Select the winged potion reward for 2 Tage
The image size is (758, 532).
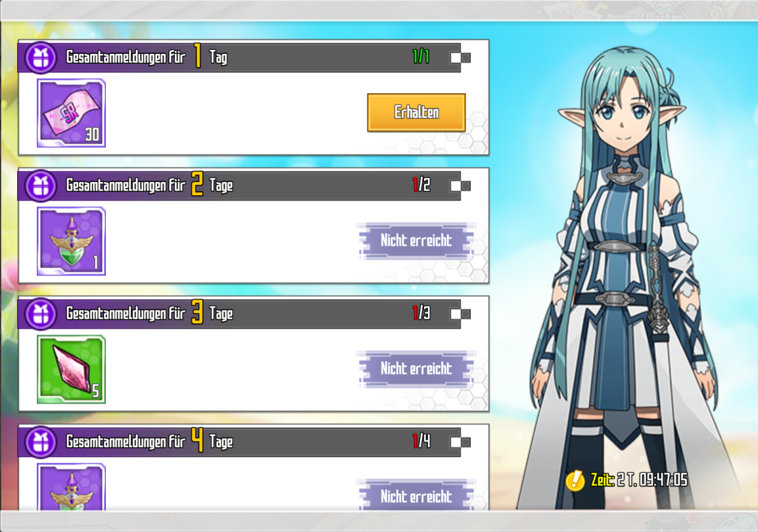pos(71,241)
